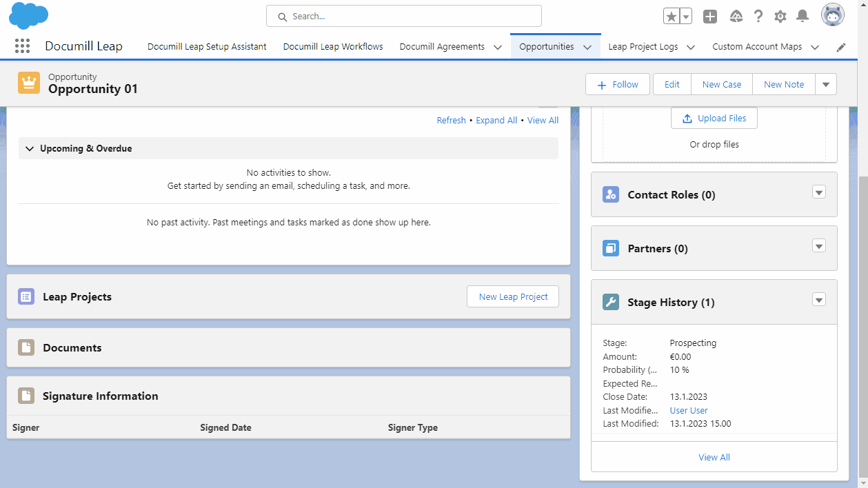Open the Partners panel dropdown menu
Viewport: 868px width, 488px height.
818,245
